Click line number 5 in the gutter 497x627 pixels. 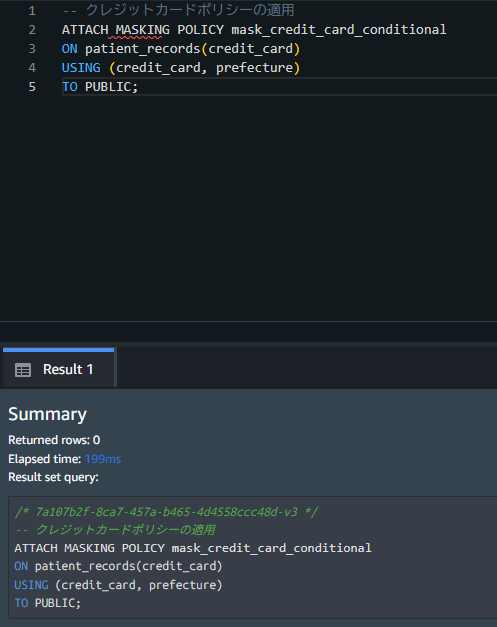coord(32,87)
